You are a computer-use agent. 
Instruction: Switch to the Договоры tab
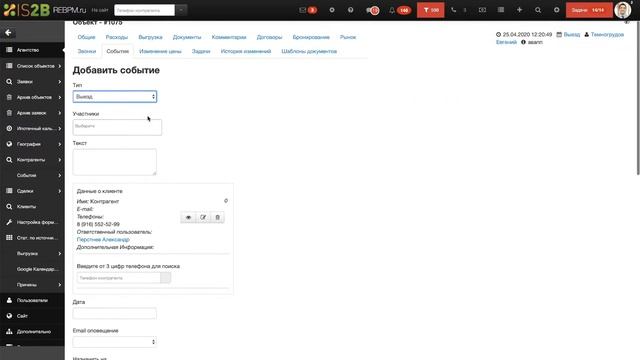pyautogui.click(x=269, y=37)
